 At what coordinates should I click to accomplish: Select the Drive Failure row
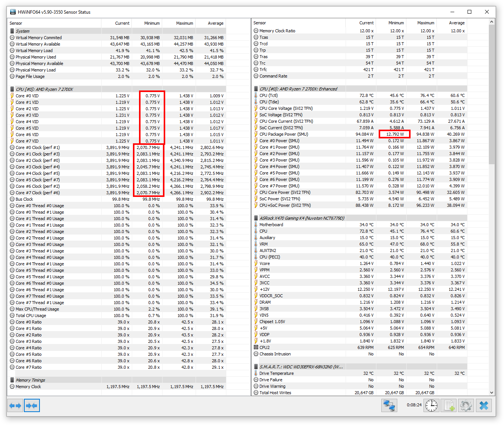tap(360, 380)
